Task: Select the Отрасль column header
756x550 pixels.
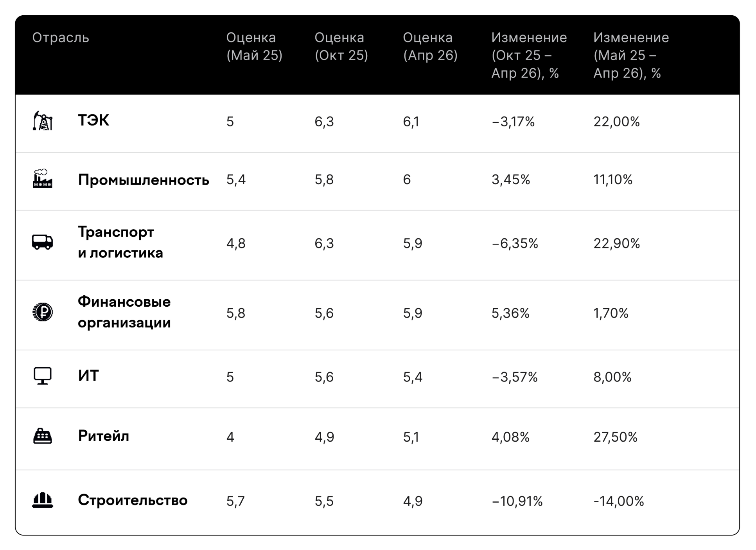Action: (61, 38)
